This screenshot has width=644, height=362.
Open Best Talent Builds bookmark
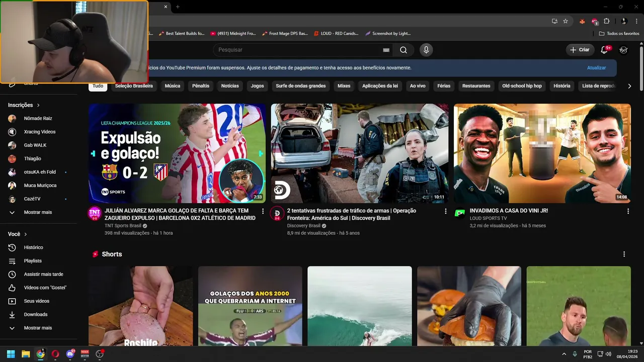(x=182, y=33)
